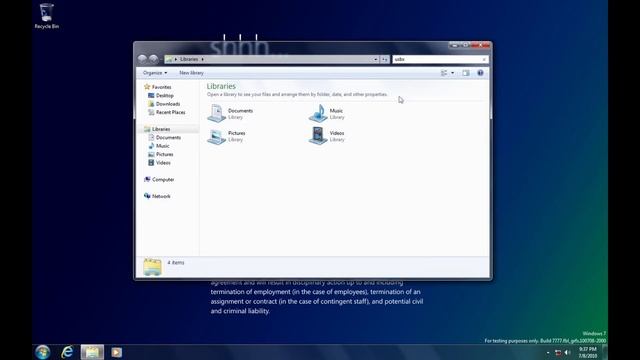Select Pictures in the navigation tree
Viewport: 640px width, 360px height.
point(161,154)
